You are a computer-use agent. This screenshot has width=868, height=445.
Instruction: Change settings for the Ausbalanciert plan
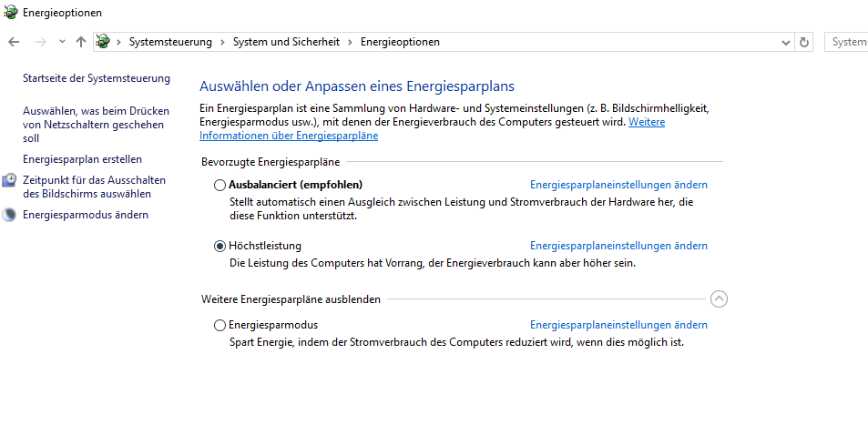(x=618, y=185)
